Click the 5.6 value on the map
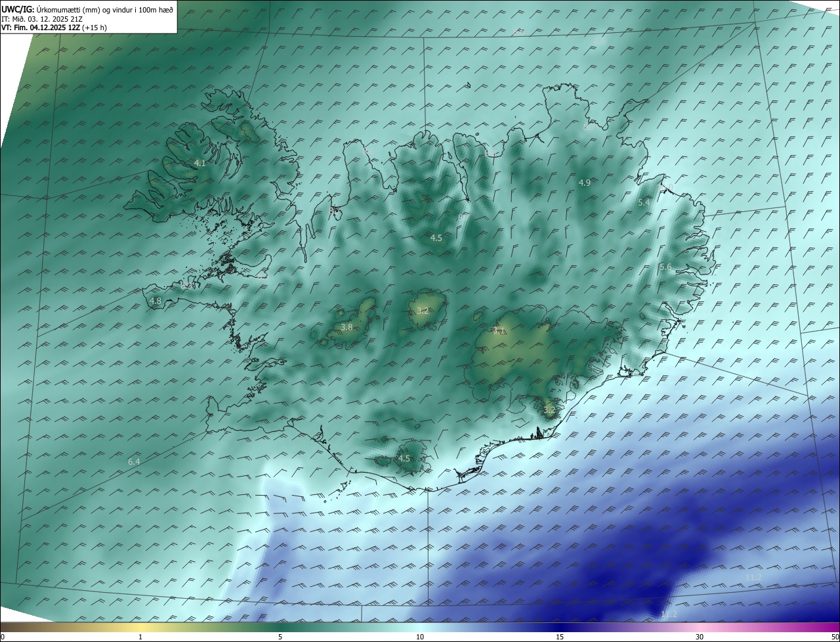This screenshot has width=840, height=642. (x=665, y=267)
